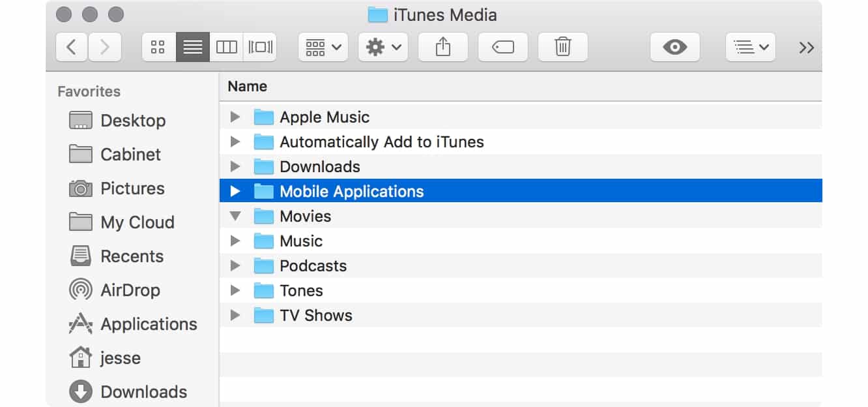
Task: Open Recents from Favorites sidebar label
Action: click(132, 256)
